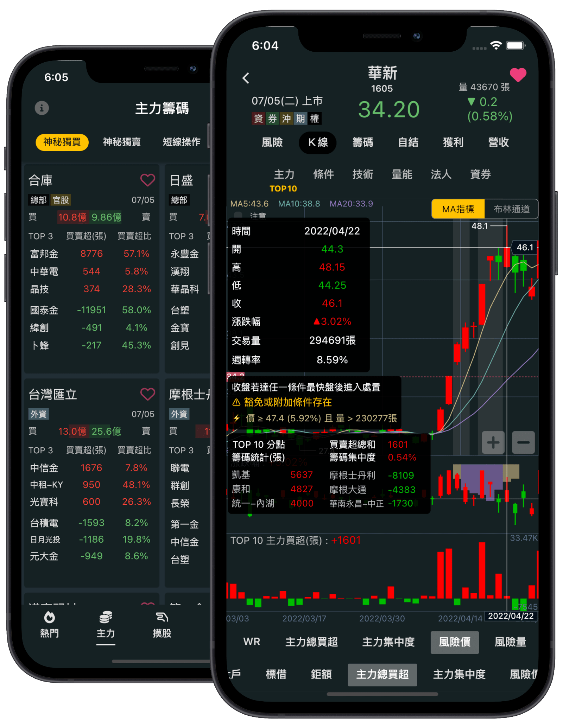Choose 風險量 indicator
563x728 pixels.
[x=511, y=642]
